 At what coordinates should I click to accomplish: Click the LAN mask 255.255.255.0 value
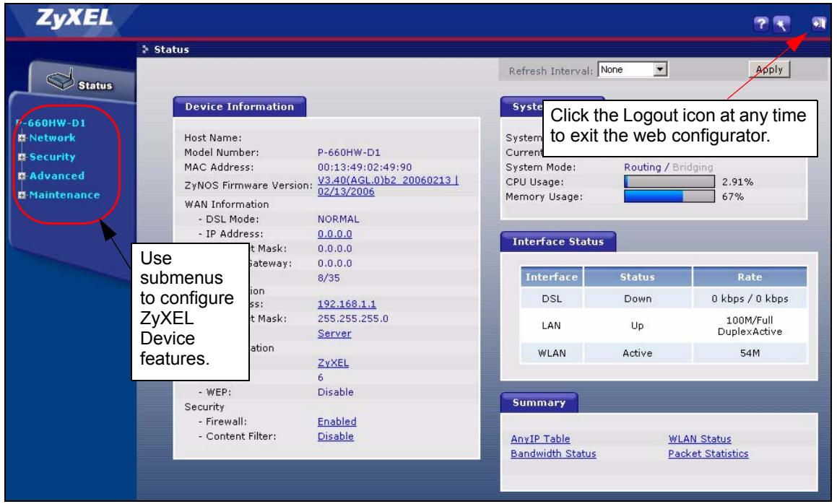pyautogui.click(x=353, y=318)
